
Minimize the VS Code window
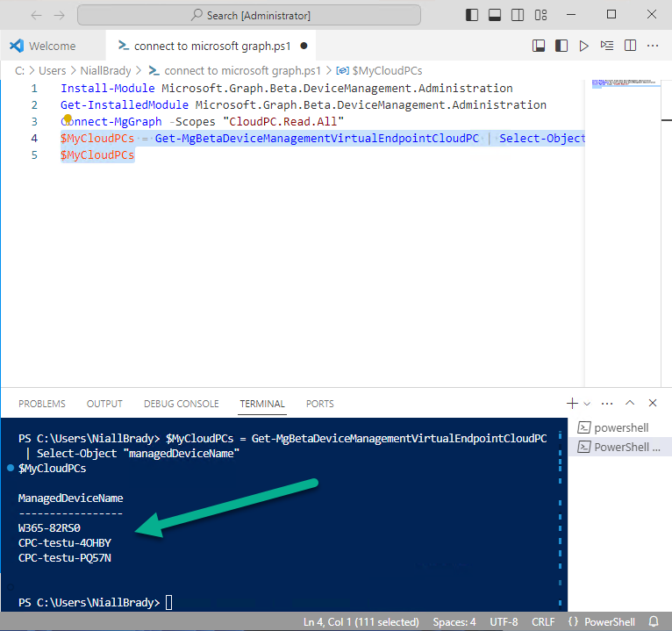pyautogui.click(x=571, y=15)
